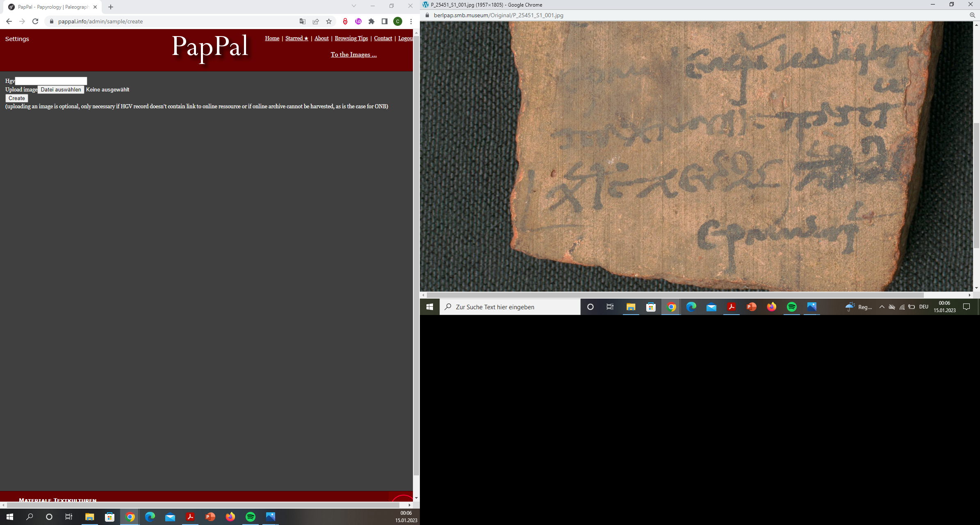Image resolution: width=980 pixels, height=525 pixels.
Task: Open the weather widget in right taskbar
Action: pyautogui.click(x=859, y=307)
